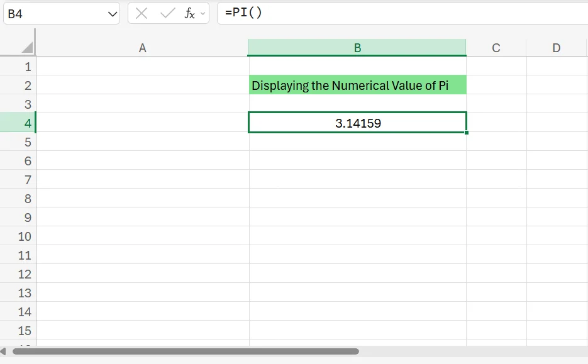Image resolution: width=588 pixels, height=364 pixels.
Task: Select column header D
Action: (x=556, y=48)
